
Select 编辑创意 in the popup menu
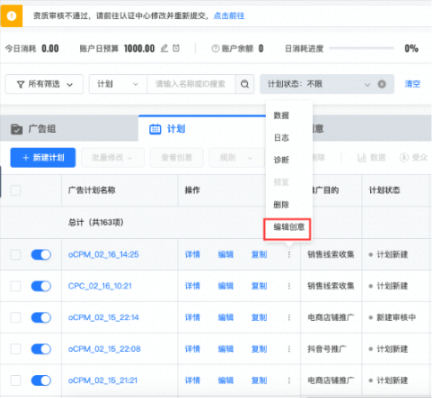289,228
